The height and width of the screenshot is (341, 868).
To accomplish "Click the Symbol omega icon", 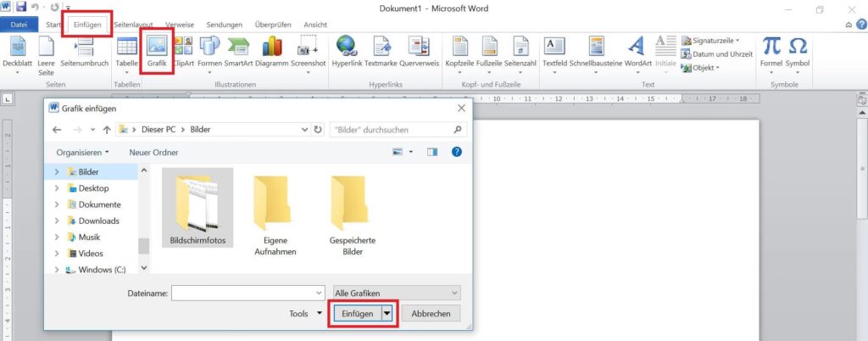I will [x=798, y=51].
